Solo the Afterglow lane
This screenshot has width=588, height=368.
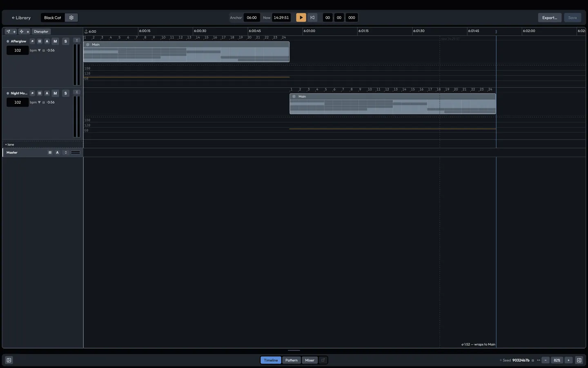click(x=65, y=41)
